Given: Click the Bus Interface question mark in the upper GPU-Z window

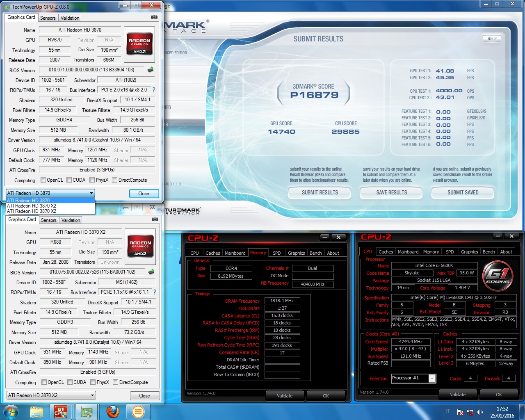Looking at the screenshot, I should [x=154, y=90].
